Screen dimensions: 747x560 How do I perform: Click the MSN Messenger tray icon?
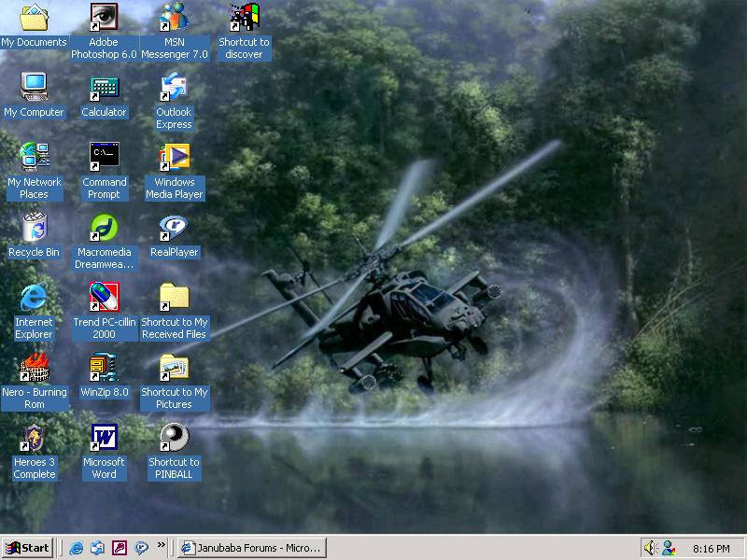669,548
